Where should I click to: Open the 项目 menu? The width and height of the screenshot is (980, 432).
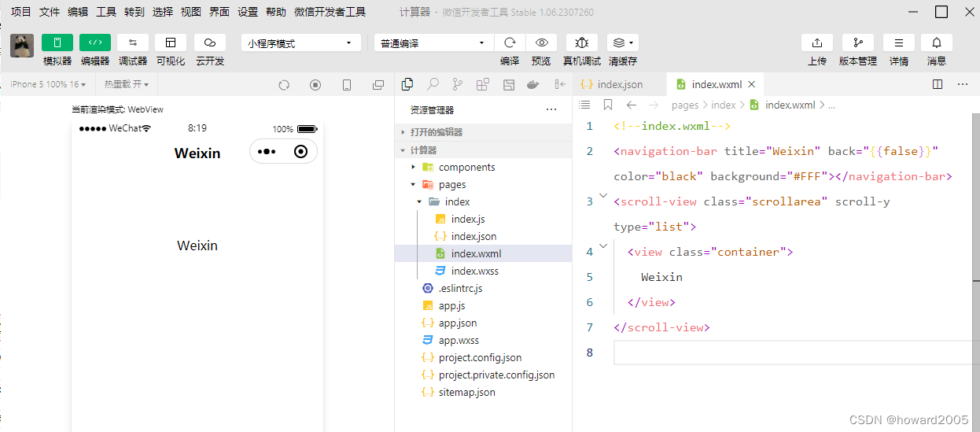pos(21,12)
